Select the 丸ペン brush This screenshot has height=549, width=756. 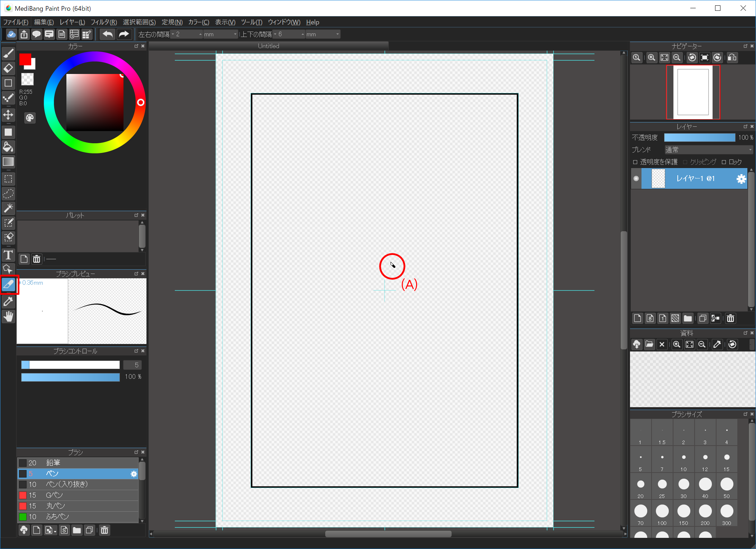(x=78, y=506)
